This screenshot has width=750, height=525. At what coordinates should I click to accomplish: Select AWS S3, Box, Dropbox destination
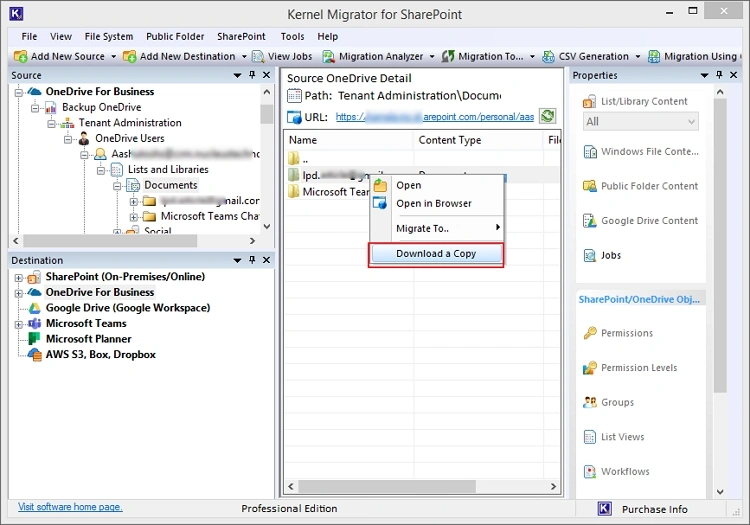[100, 355]
